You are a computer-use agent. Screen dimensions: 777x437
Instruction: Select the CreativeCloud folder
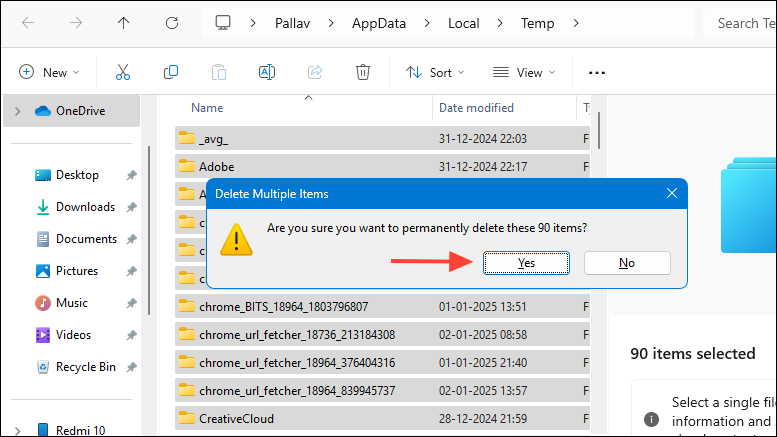(x=236, y=418)
